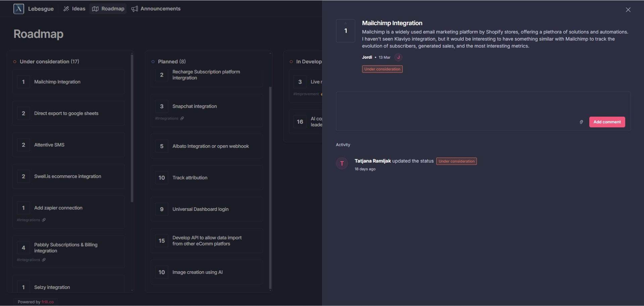Screen dimensions: 644x306
Task: Click the Add comment button
Action: tap(607, 122)
